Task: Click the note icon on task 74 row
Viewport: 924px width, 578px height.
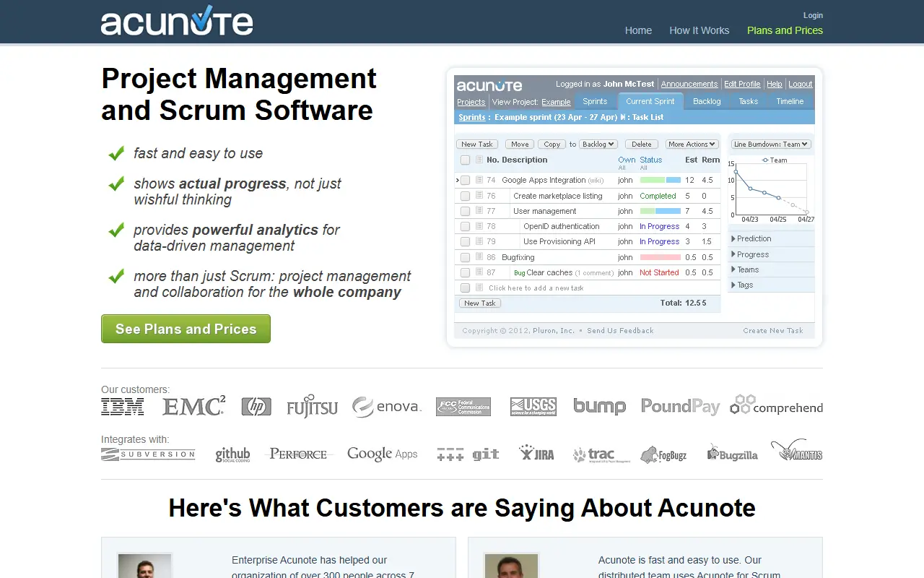Action: (x=479, y=180)
